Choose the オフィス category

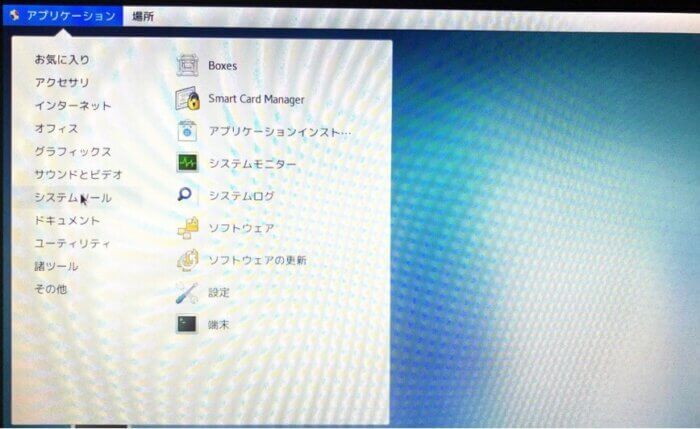coord(56,129)
